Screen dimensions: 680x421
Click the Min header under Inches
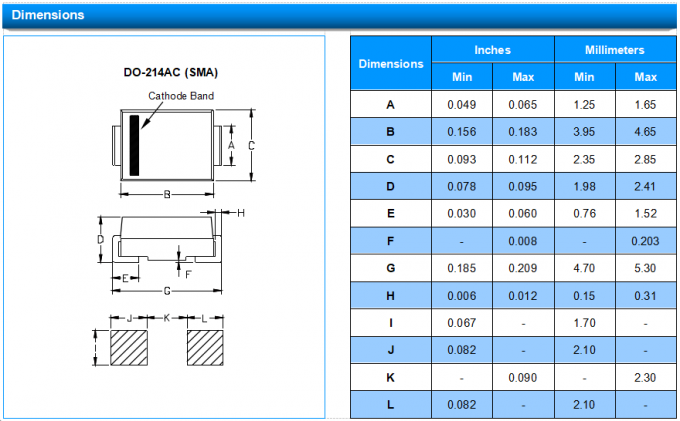(462, 77)
